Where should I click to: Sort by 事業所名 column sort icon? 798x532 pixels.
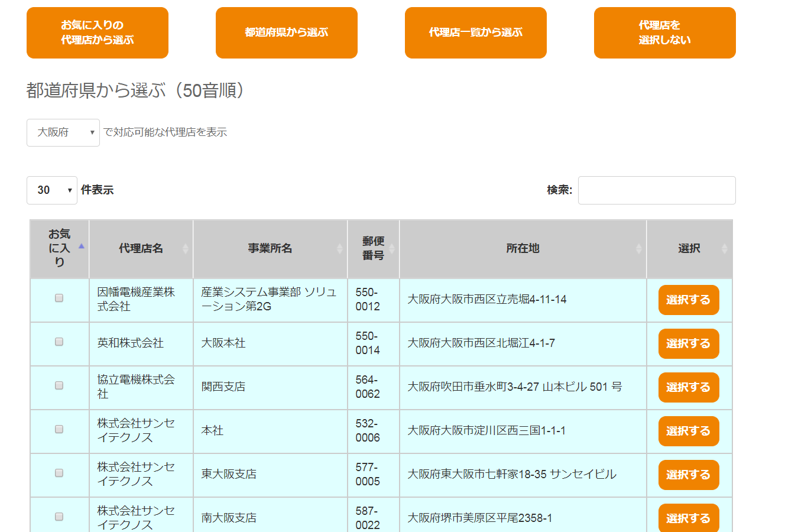[x=339, y=249]
